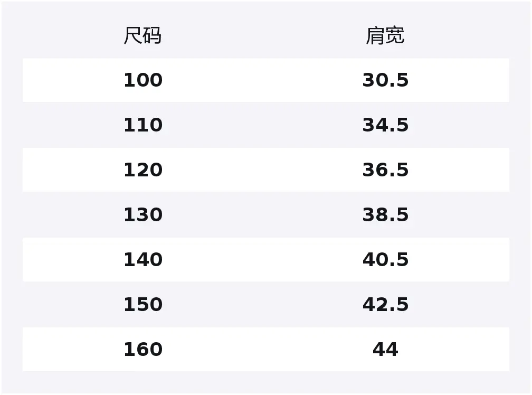
Task: Select the size 140 cell
Action: pos(142,260)
